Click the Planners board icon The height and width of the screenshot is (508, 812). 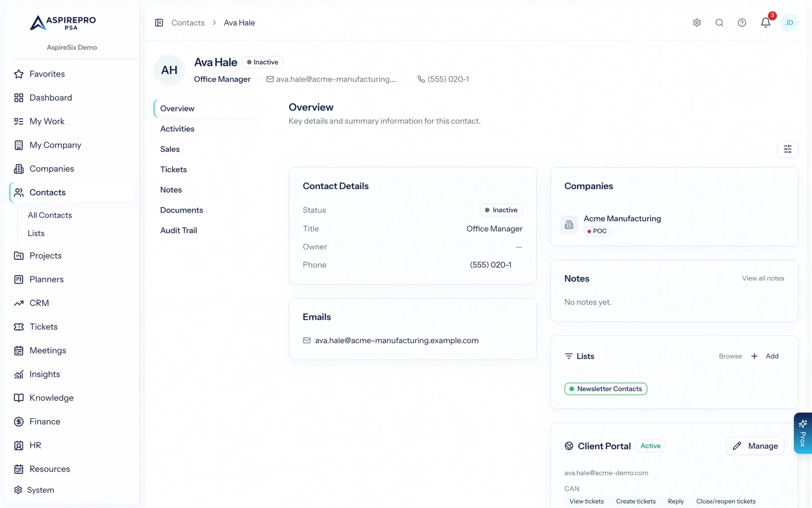pyautogui.click(x=19, y=279)
